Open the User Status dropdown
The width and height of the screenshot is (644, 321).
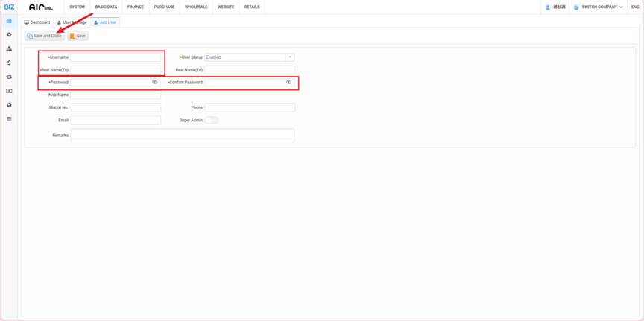coord(290,57)
